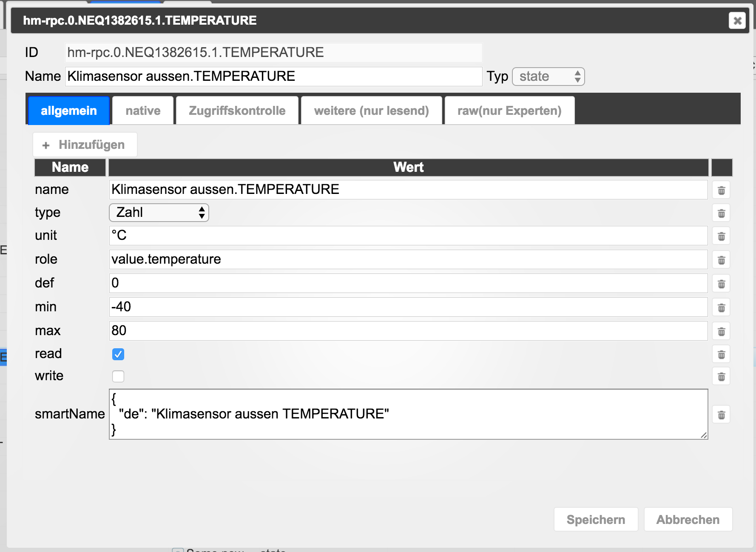Image resolution: width=756 pixels, height=552 pixels.
Task: Delete the smartName row with trash icon
Action: coord(721,415)
